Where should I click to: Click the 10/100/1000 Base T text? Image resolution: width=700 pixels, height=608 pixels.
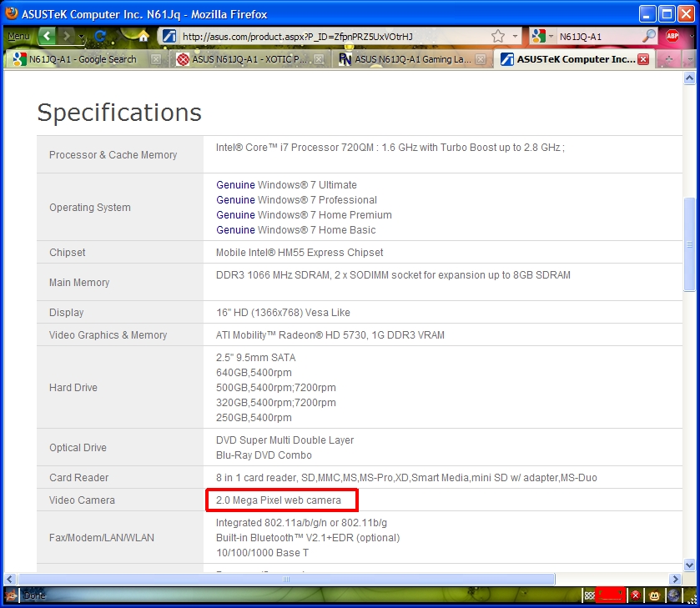coord(263,553)
